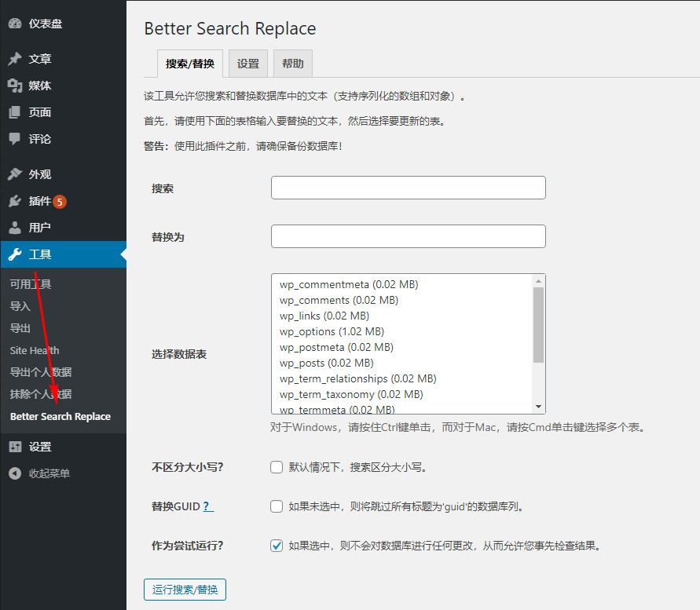Select wp_comments (0.02 MB) table
This screenshot has width=700, height=610.
coord(339,301)
